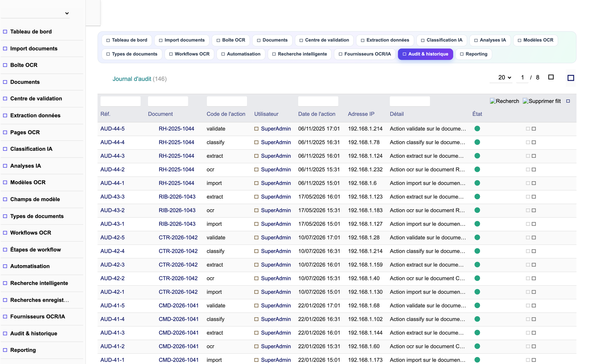This screenshot has height=364, width=589.
Task: Open the Automatisation tab
Action: (x=241, y=54)
